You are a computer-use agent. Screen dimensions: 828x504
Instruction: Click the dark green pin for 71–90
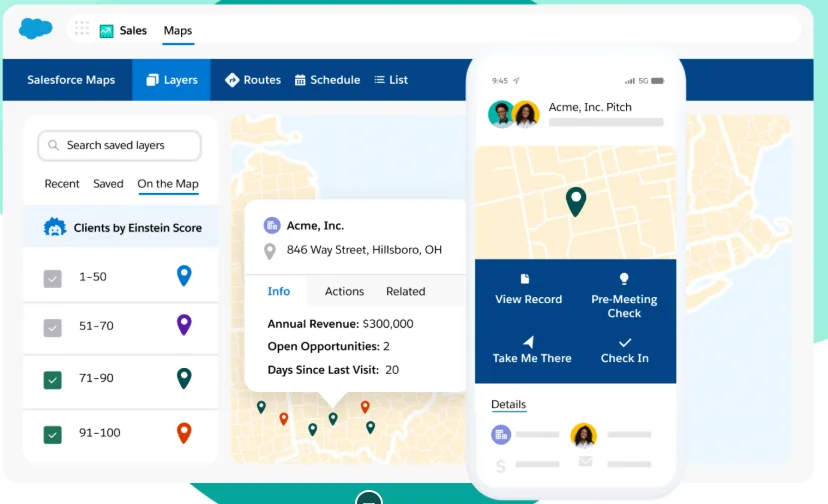(184, 378)
